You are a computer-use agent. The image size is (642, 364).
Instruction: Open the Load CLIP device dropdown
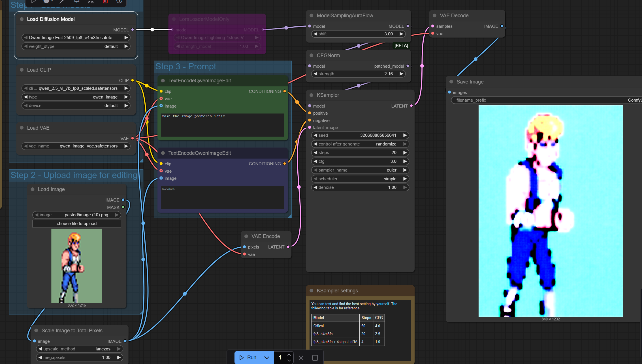76,106
